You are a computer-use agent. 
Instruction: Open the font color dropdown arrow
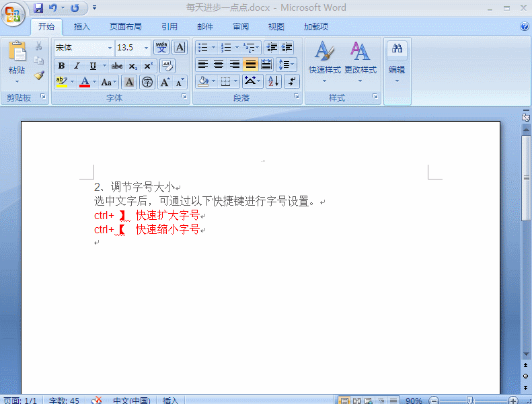pyautogui.click(x=94, y=82)
